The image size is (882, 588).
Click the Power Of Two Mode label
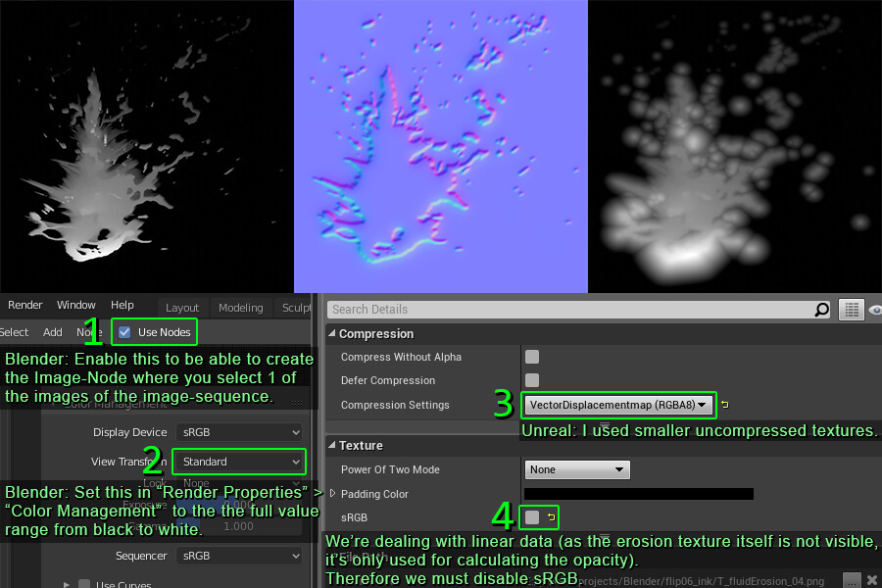click(390, 469)
